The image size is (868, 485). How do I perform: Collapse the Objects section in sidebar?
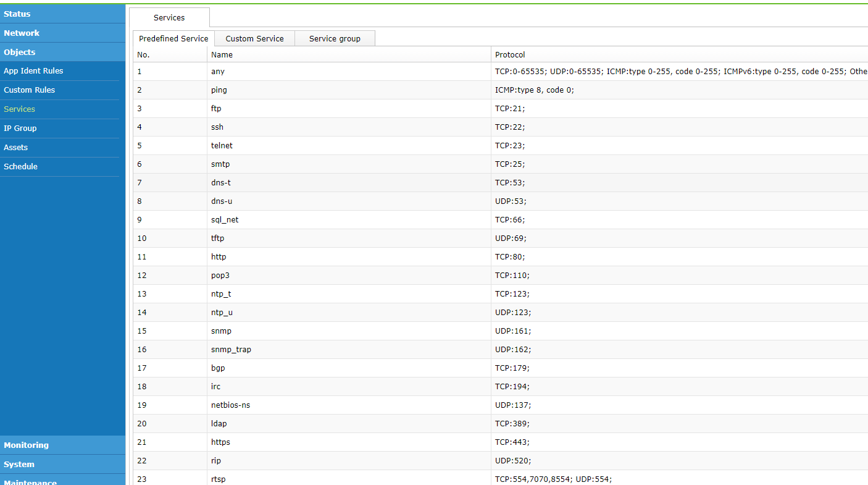[62, 52]
